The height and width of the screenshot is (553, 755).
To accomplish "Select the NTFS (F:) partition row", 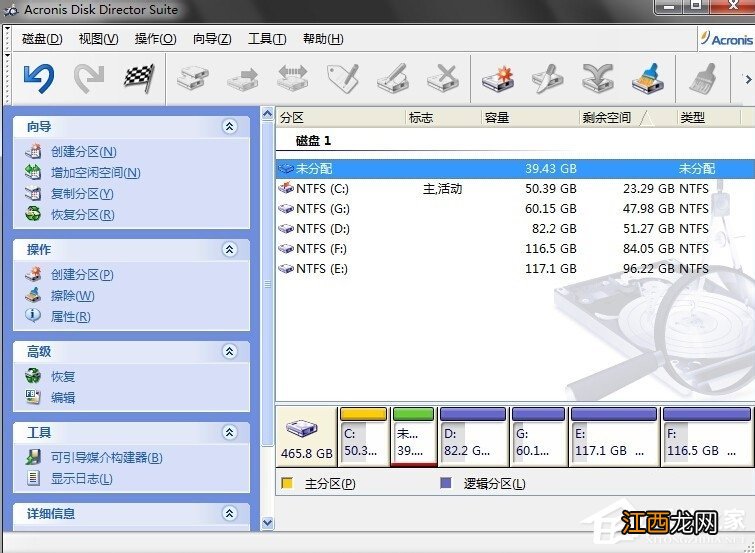I will coord(515,249).
